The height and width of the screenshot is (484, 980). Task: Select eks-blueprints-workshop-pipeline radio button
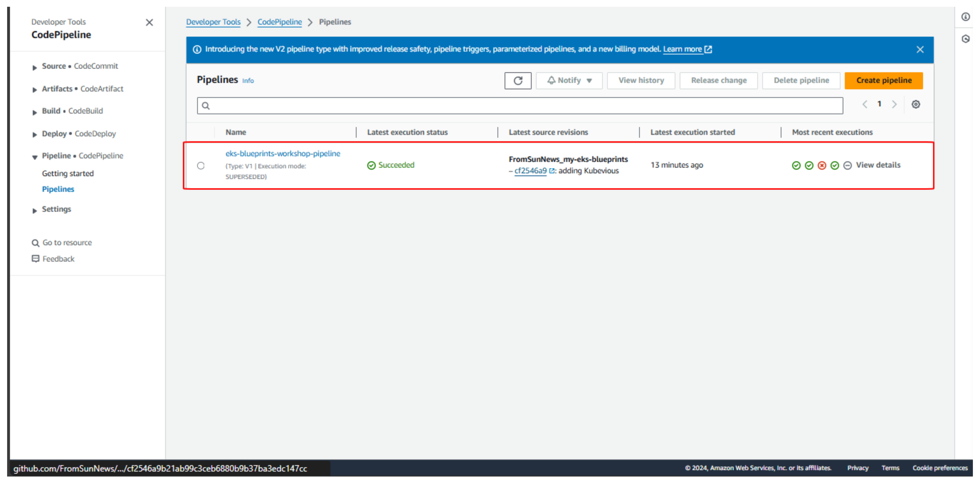(201, 165)
